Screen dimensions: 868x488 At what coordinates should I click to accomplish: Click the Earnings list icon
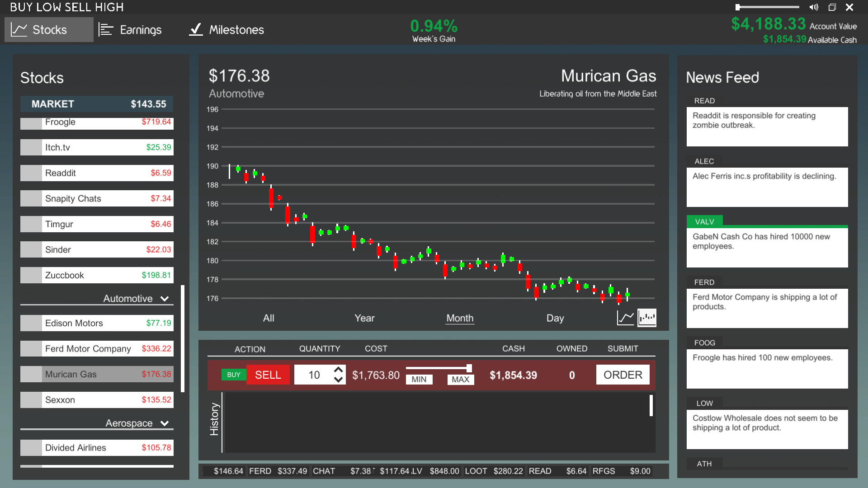(x=106, y=29)
